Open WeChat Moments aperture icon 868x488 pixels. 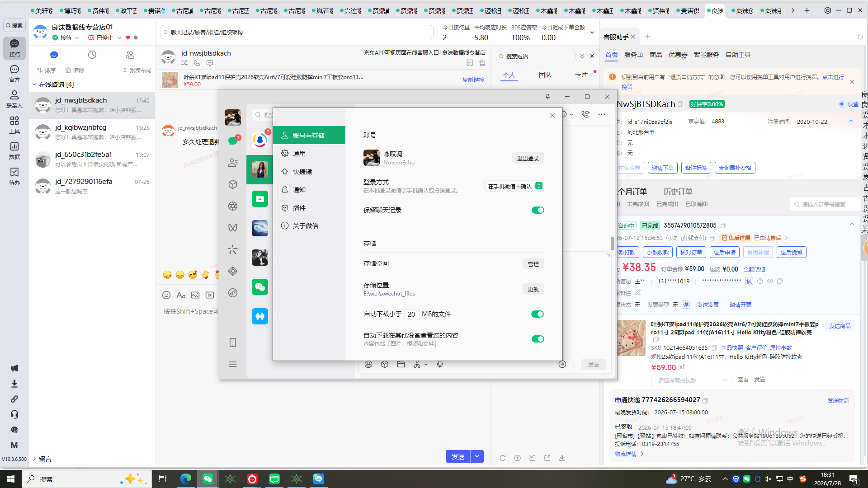[x=233, y=206]
